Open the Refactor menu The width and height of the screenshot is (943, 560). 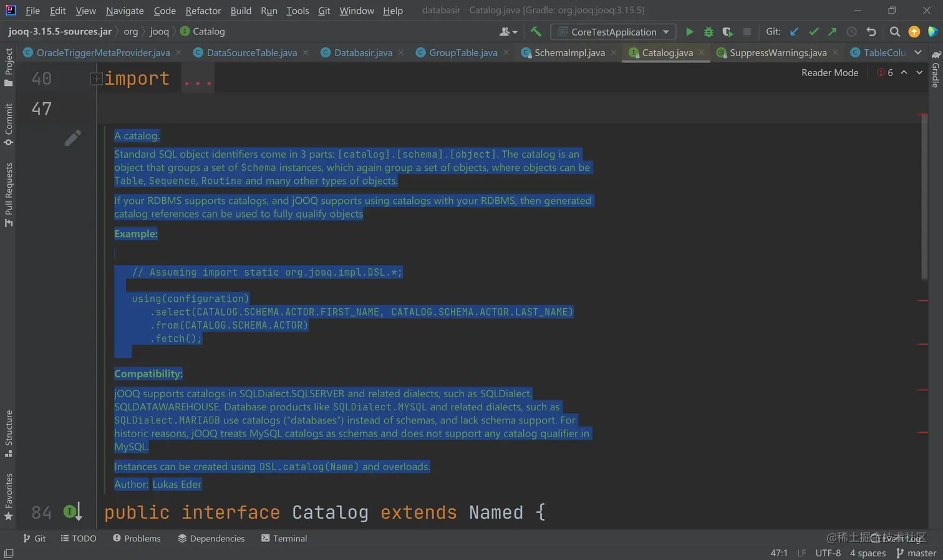click(203, 11)
